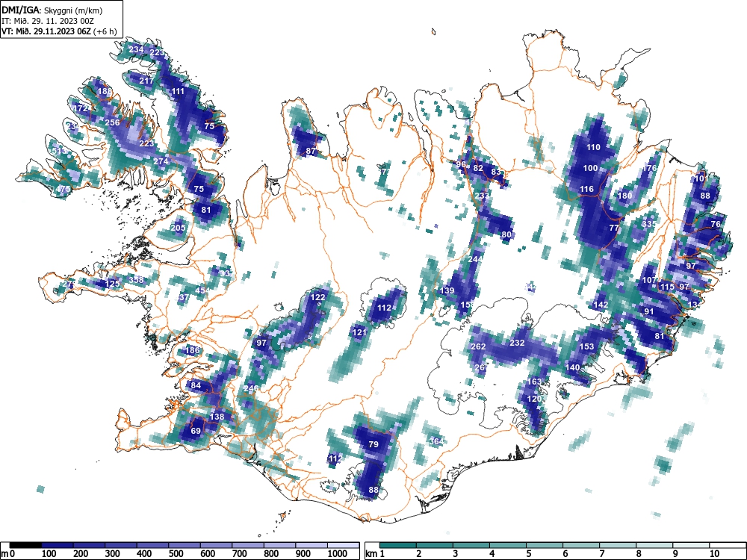Viewport: 747px width, 560px height.
Task: Click the map value '87' in the north
Action: (x=311, y=151)
